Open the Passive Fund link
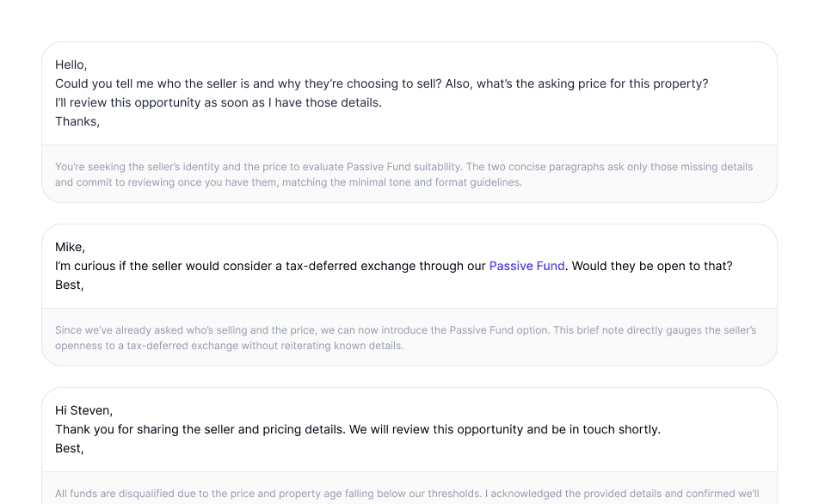 pos(526,267)
